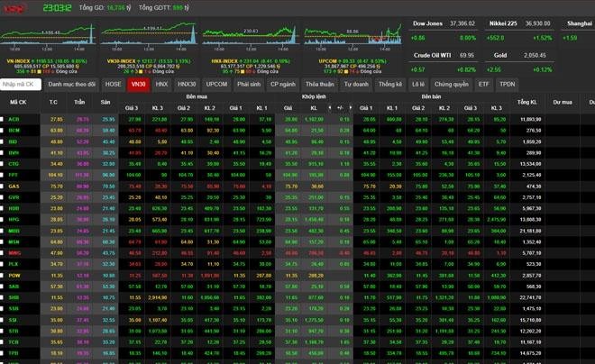Tick the checkbox for the CTG row
The image size is (595, 364).
(2, 164)
